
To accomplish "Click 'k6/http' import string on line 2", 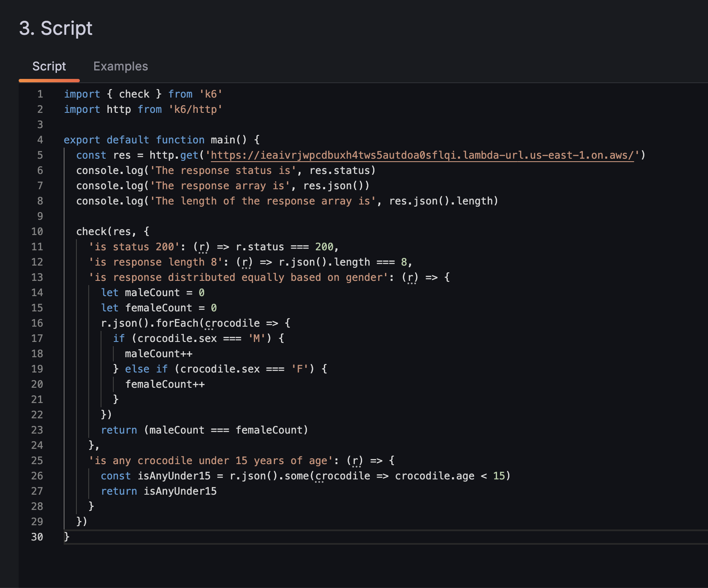I will pyautogui.click(x=196, y=109).
